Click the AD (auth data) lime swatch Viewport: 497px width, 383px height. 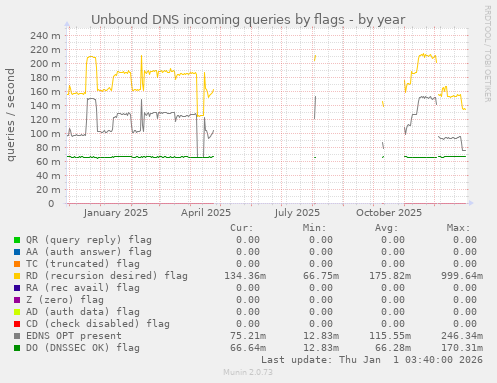pyautogui.click(x=17, y=312)
